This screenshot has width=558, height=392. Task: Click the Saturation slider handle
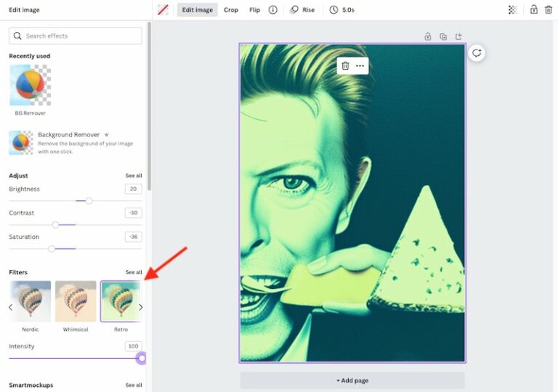click(x=52, y=249)
